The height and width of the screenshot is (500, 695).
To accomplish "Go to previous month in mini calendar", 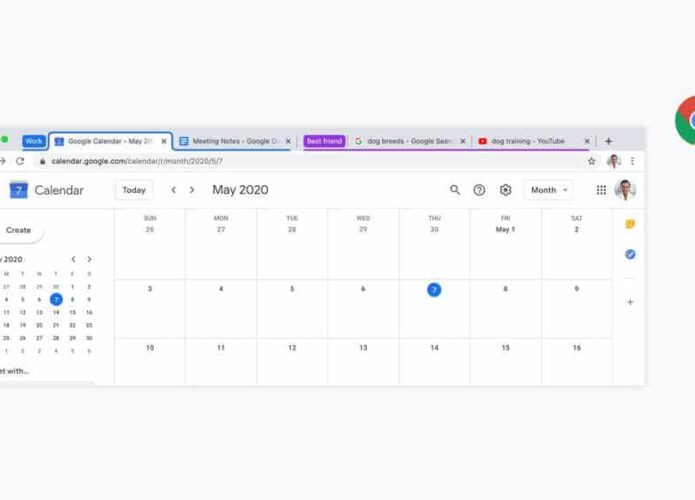I will 73,259.
